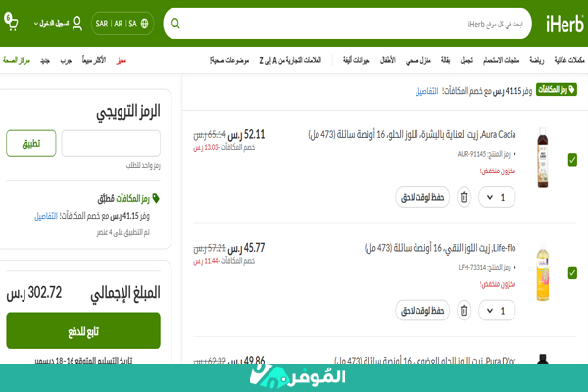Open the الأطفال menu
This screenshot has height=392, width=588.
(388, 60)
